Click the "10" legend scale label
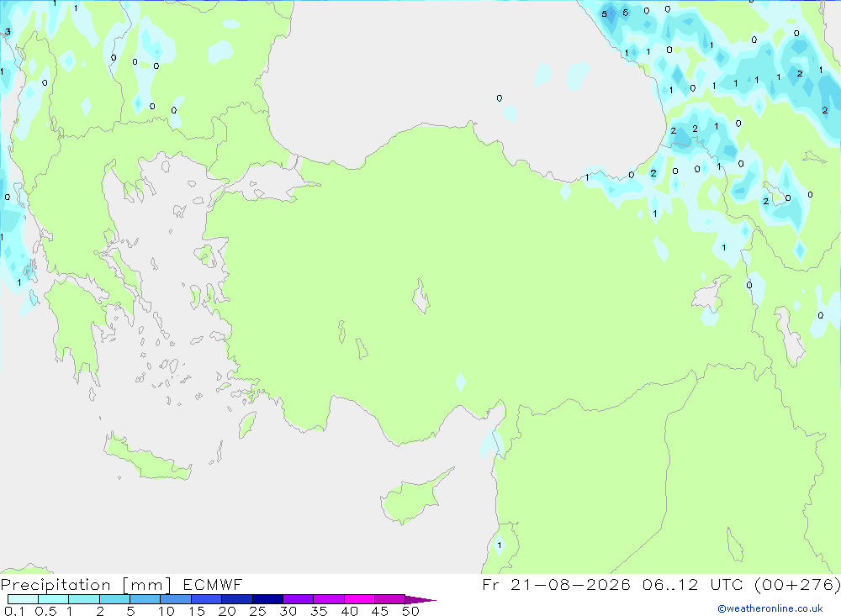This screenshot has height=616, width=841. [x=167, y=611]
